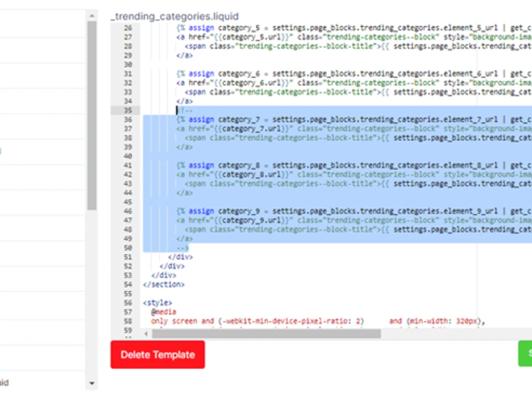Click the </a> closing tag on line 44
Viewport: 532px width, 399px height.
coord(185,193)
